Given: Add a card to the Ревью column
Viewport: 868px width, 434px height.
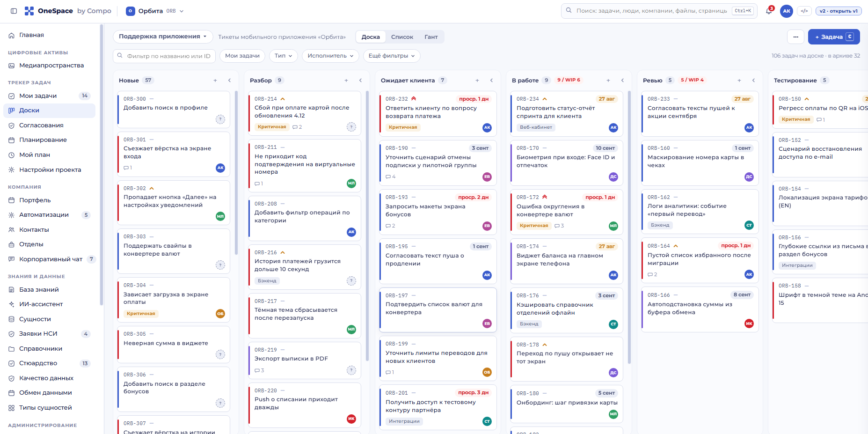Looking at the screenshot, I should [x=739, y=81].
